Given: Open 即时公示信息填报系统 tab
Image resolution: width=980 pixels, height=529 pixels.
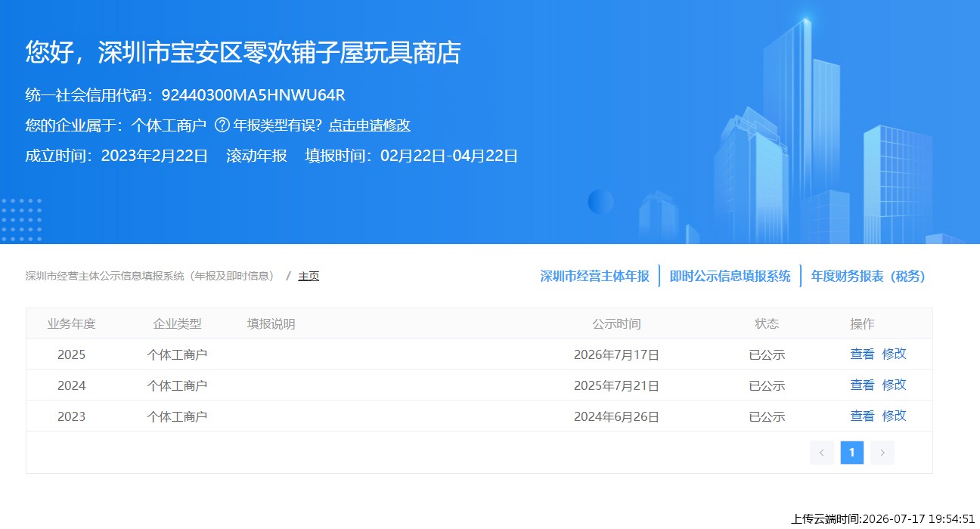Looking at the screenshot, I should click(x=730, y=277).
